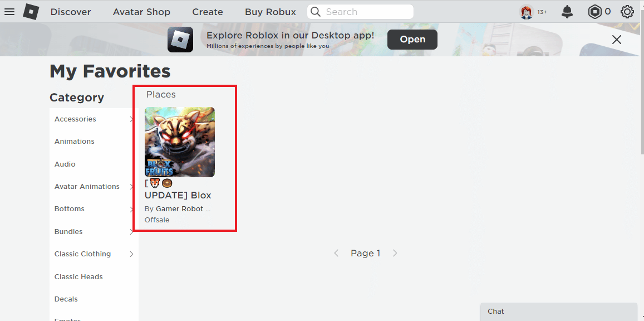This screenshot has width=644, height=321.
Task: Select the Decals category
Action: pyautogui.click(x=66, y=299)
